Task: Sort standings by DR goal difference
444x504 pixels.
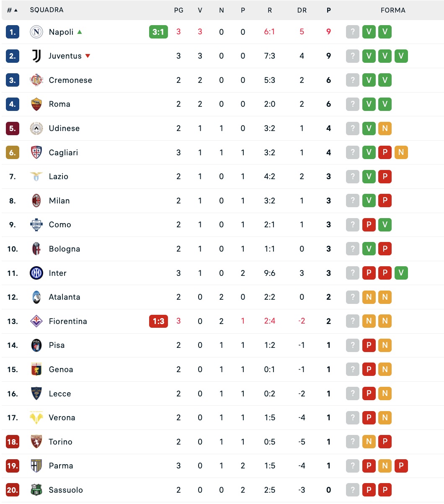Action: [x=302, y=10]
